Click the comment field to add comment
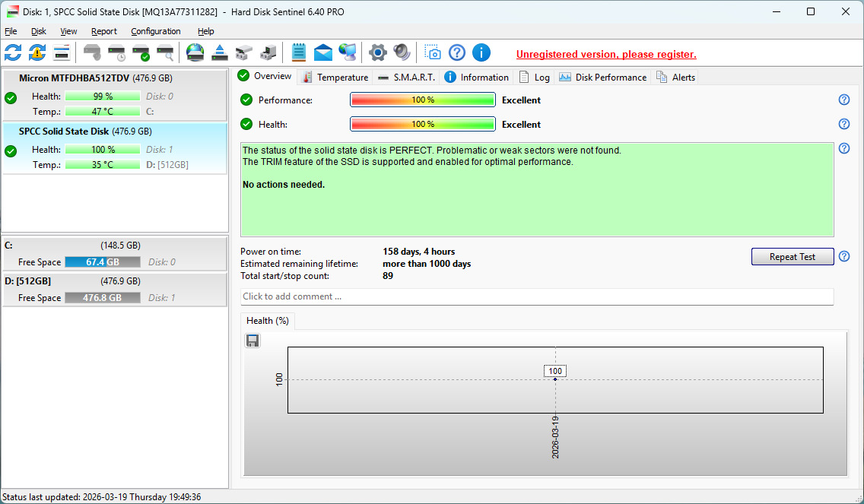864x504 pixels. click(537, 296)
